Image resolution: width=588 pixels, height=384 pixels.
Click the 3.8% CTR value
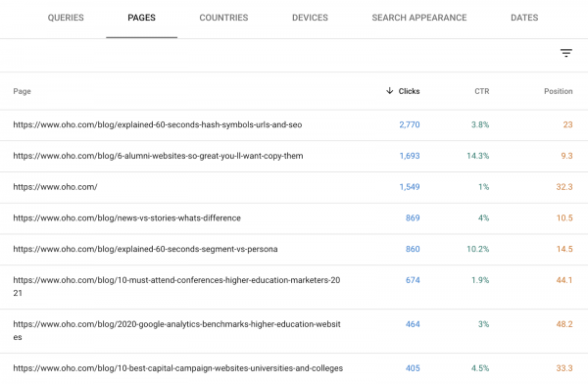tap(480, 124)
